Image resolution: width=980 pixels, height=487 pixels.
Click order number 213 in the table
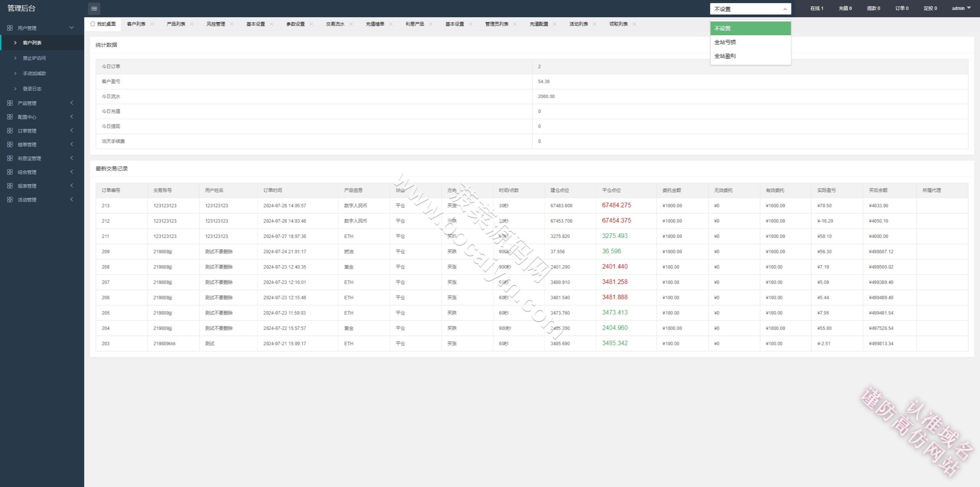106,206
